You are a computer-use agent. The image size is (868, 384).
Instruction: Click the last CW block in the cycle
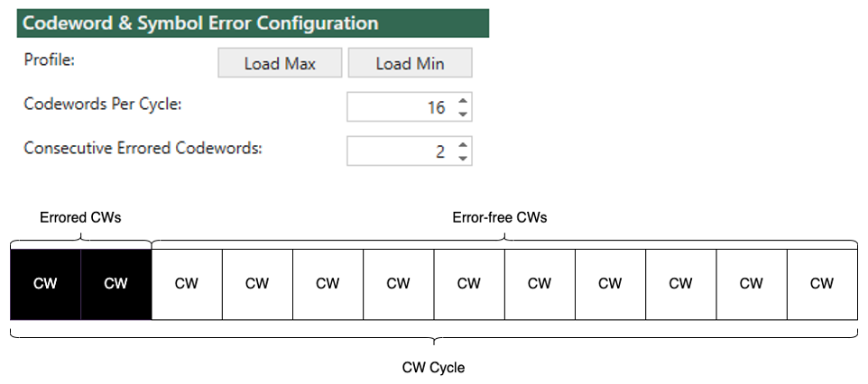pyautogui.click(x=822, y=285)
